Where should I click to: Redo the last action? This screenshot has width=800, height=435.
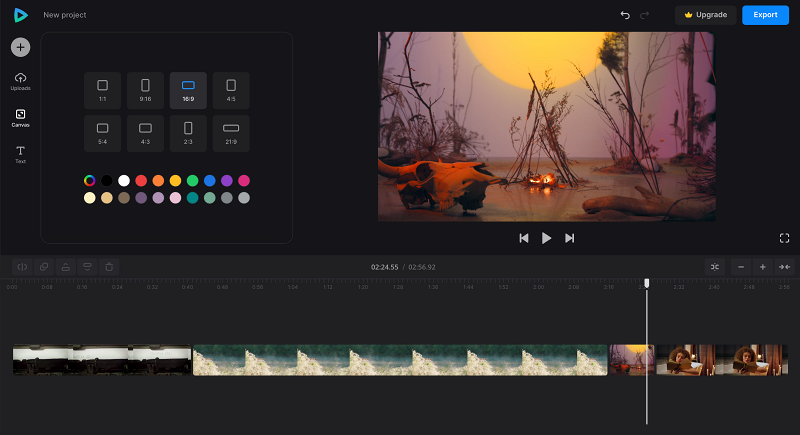pos(644,15)
